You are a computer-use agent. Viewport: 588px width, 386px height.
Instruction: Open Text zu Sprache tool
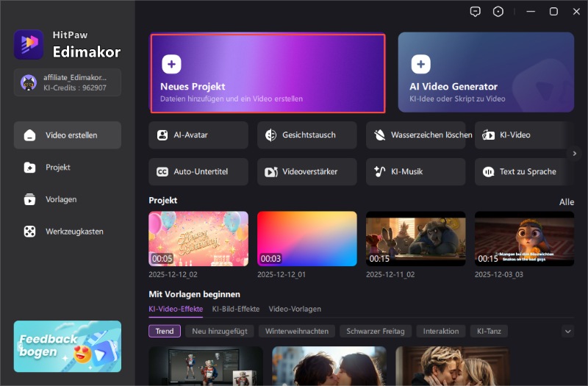523,172
